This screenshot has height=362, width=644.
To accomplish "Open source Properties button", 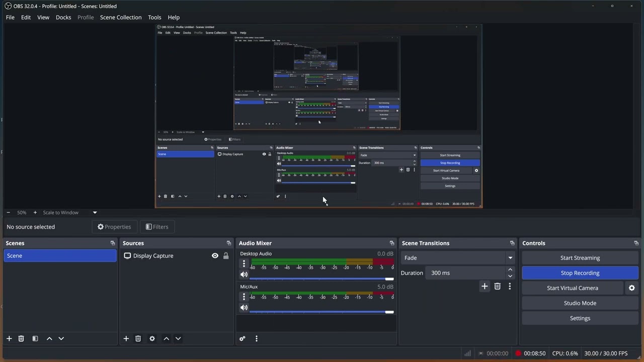I will (114, 227).
